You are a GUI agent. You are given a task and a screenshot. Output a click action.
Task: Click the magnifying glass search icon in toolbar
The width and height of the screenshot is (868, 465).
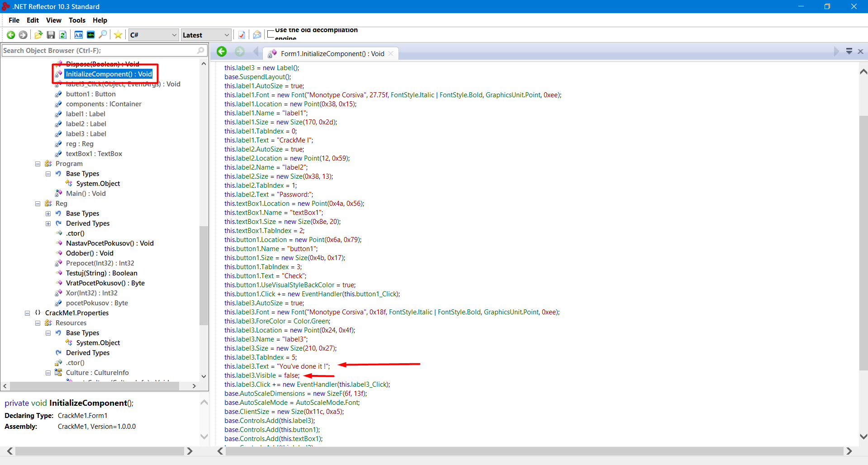103,35
